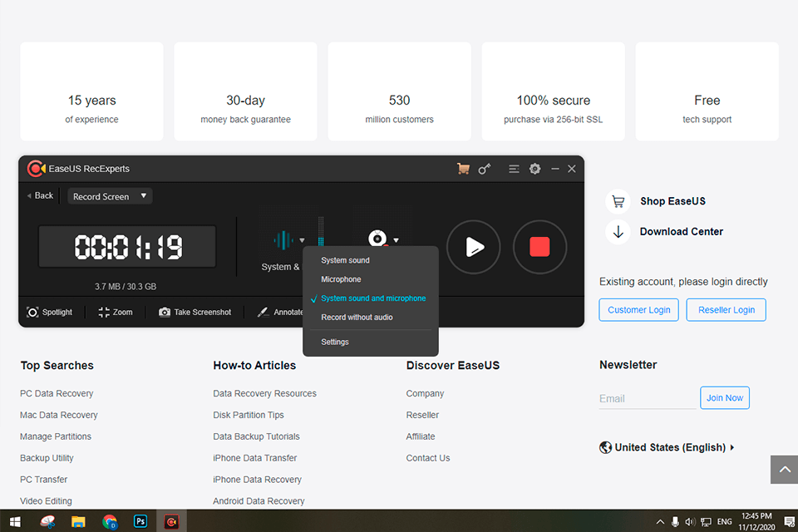The width and height of the screenshot is (798, 532).
Task: Click the EaseUS RecExperts logo icon
Action: point(36,169)
